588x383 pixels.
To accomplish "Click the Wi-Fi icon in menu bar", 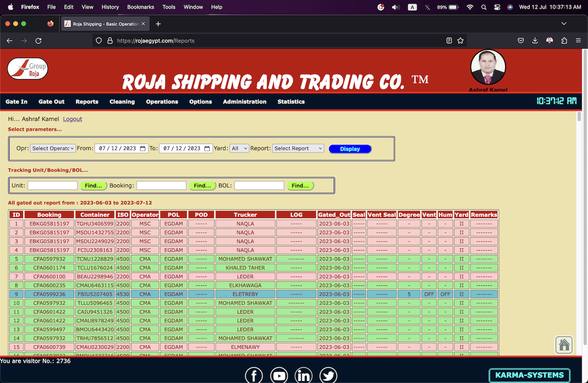I will tap(470, 7).
